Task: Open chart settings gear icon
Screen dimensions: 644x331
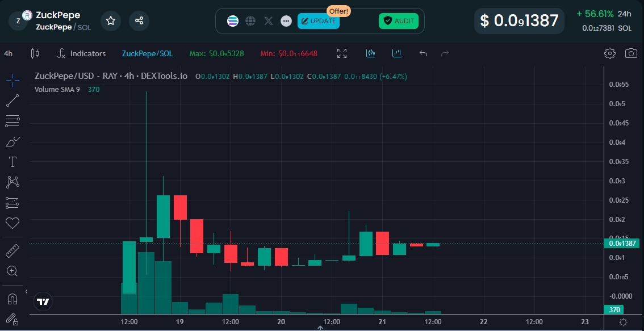Action: click(x=610, y=53)
